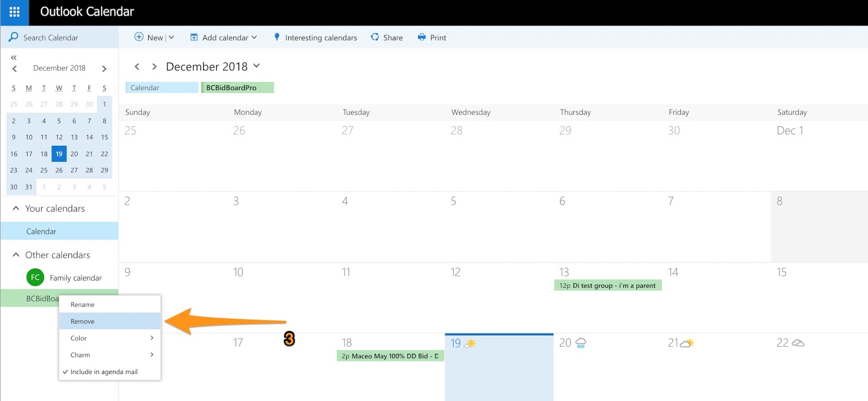Click day 10 Monday cell in main grid
Viewport: 868px width, 401px height.
coord(282,297)
